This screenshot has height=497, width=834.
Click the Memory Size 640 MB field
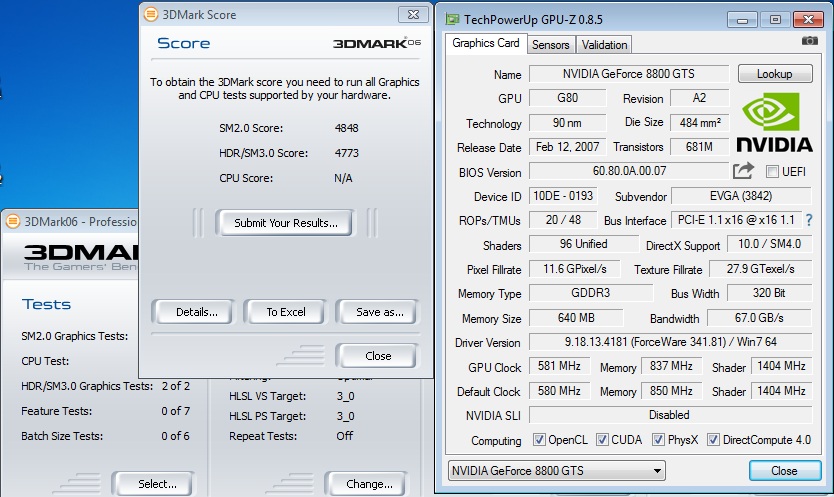click(576, 318)
